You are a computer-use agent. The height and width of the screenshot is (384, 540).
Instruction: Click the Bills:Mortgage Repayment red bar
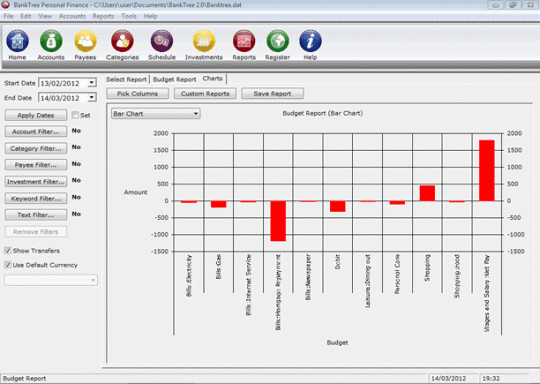click(278, 221)
